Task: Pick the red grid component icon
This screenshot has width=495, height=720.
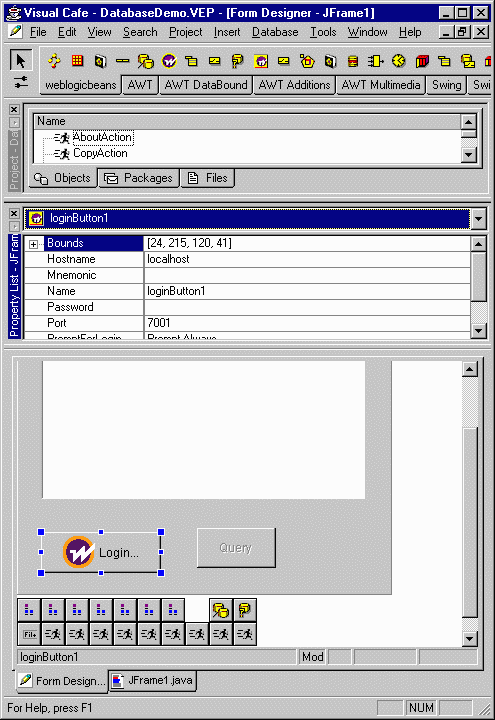Action: pos(77,61)
